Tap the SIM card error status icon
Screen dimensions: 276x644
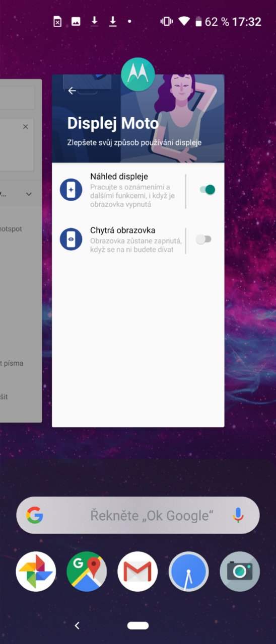[57, 22]
